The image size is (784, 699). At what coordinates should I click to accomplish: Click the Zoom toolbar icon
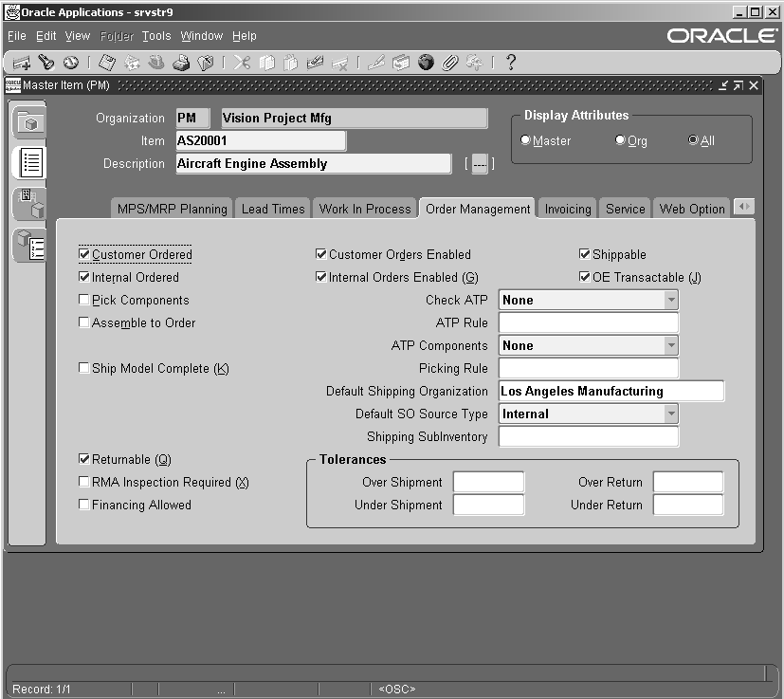[401, 63]
